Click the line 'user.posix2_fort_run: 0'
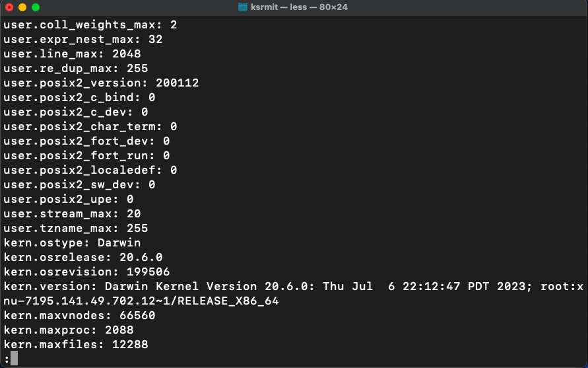The height and width of the screenshot is (368, 588). [86, 155]
